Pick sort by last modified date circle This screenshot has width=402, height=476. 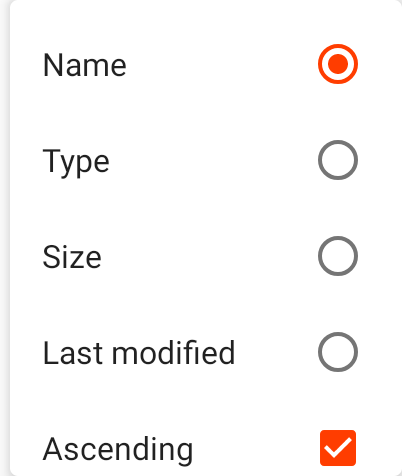click(338, 352)
